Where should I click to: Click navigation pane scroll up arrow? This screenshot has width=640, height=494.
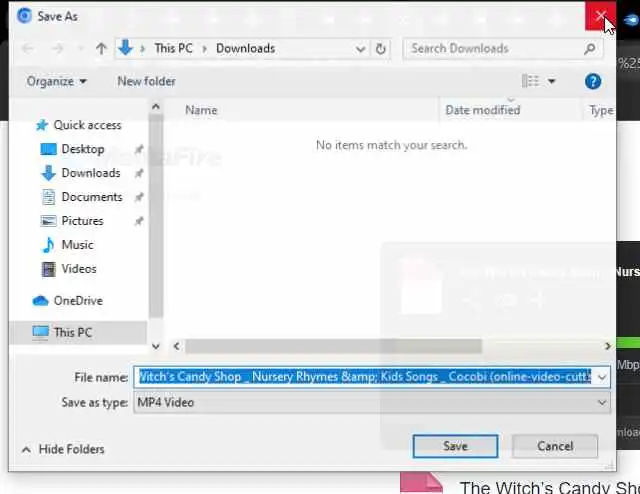[156, 107]
